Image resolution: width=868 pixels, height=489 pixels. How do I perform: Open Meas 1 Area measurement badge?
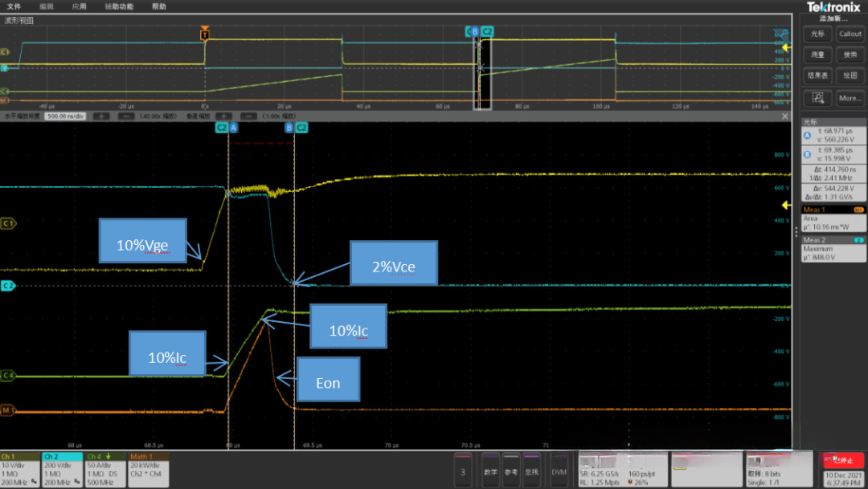[x=833, y=217]
